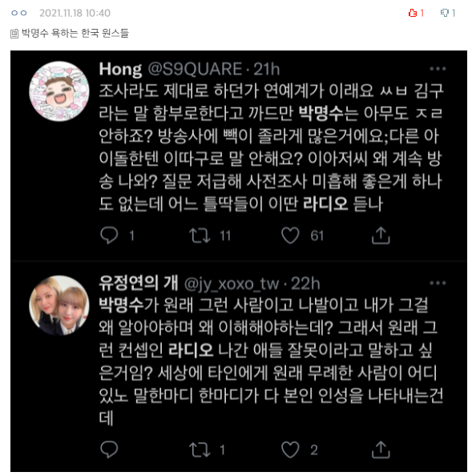
Task: Click the @jy_xoxo_tw handle
Action: click(232, 284)
